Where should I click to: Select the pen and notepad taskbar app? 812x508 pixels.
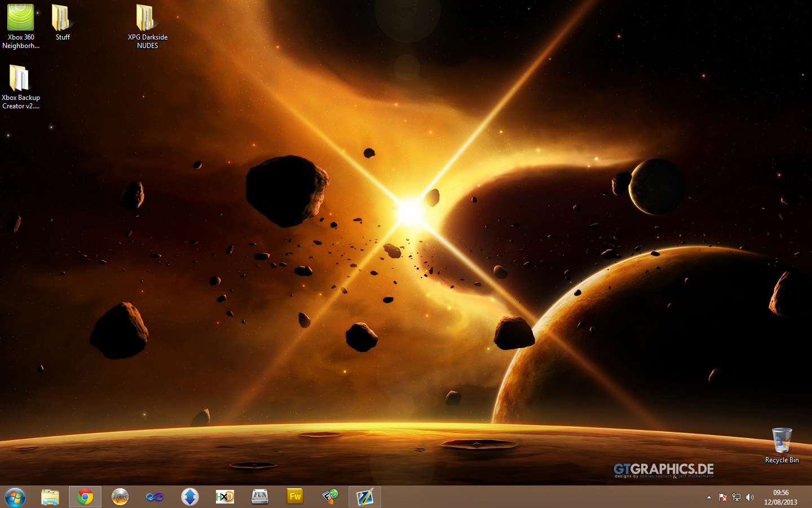click(x=365, y=497)
